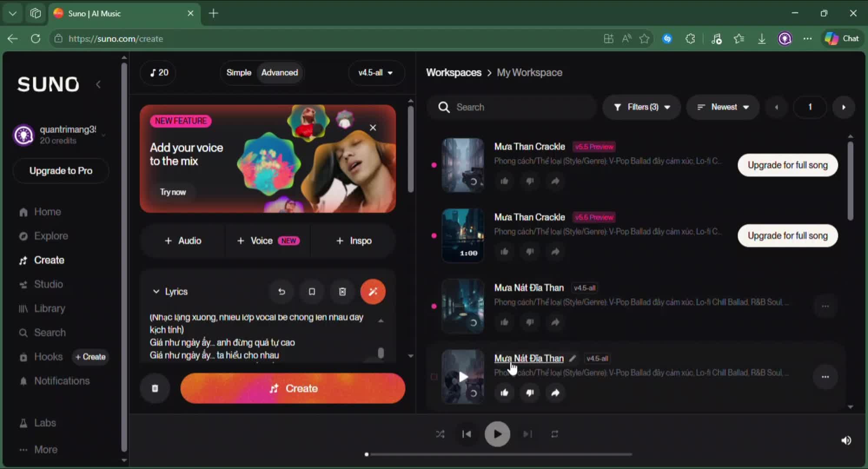Undo the lyrics change
The image size is (868, 469).
tap(282, 292)
